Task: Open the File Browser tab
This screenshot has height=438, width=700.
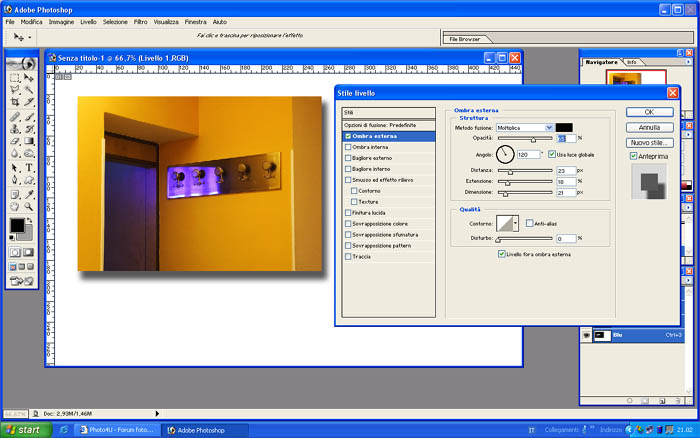Action: pos(465,39)
